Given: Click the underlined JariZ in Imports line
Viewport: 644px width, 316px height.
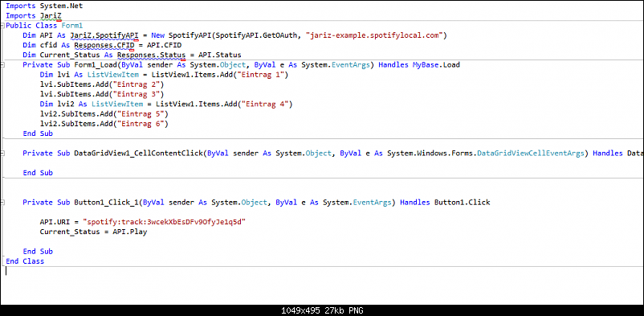Looking at the screenshot, I should pos(51,15).
